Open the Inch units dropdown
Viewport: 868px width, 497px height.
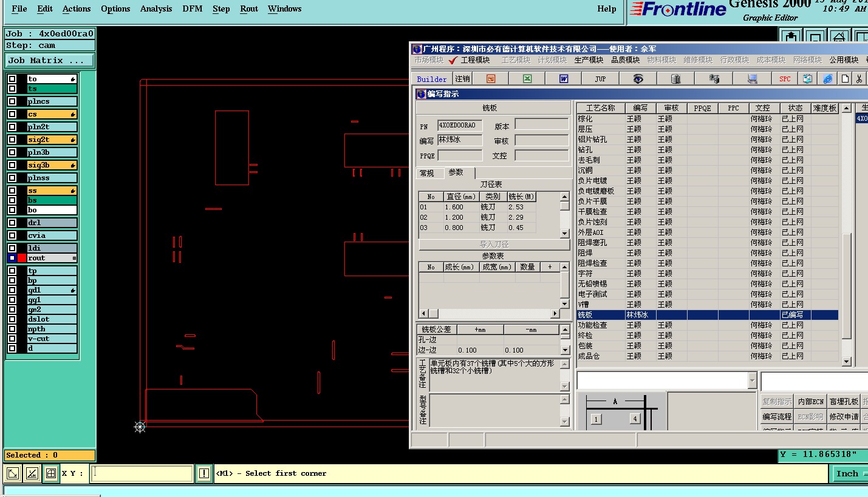tap(848, 474)
